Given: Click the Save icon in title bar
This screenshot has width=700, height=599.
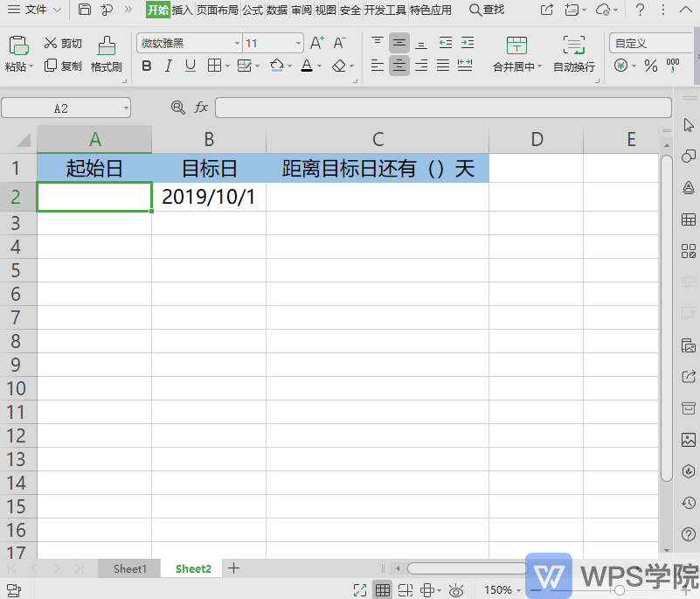Looking at the screenshot, I should pyautogui.click(x=85, y=10).
